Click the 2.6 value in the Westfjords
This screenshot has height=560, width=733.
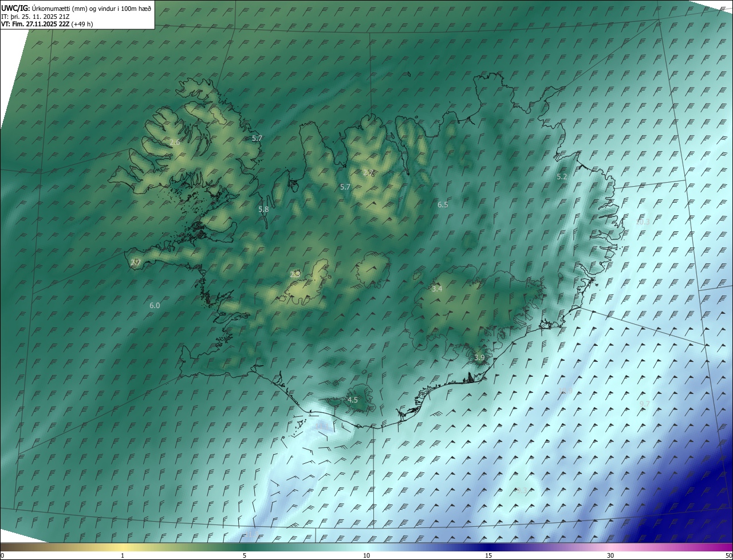pyautogui.click(x=175, y=142)
